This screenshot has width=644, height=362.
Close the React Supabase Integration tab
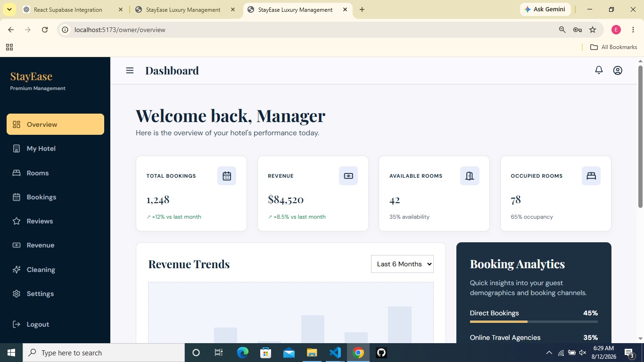(x=120, y=9)
